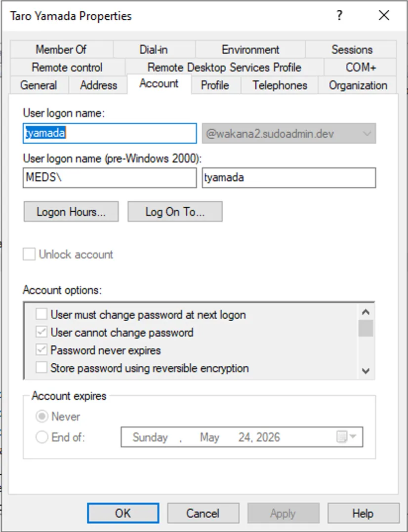408x532 pixels.
Task: Toggle Store password using reversible encryption
Action: tap(42, 368)
